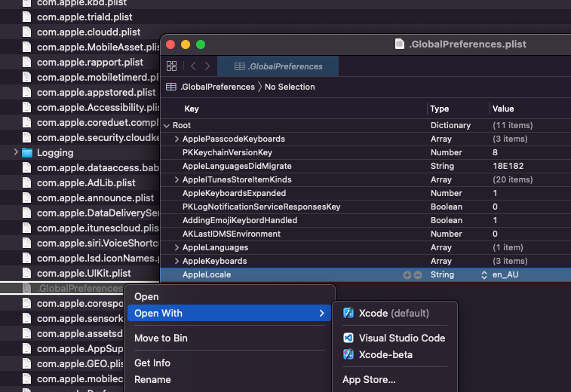Click No Selection in the breadcrumb
571x392 pixels.
click(x=290, y=87)
